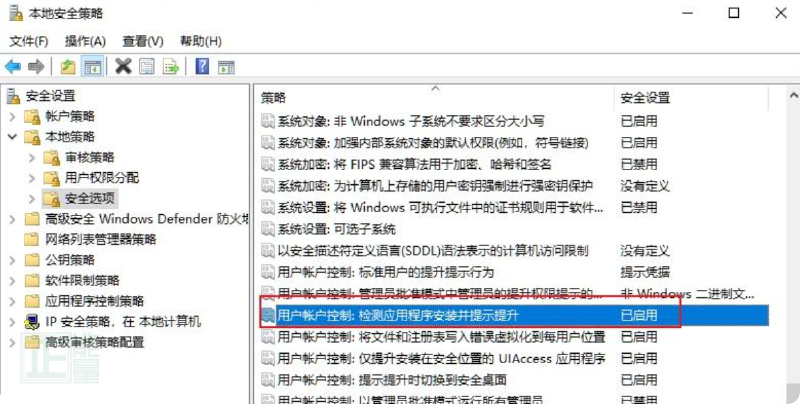Viewport: 800px width, 404px height.
Task: Click the 高级审核策略配置 folder icon
Action: (32, 342)
